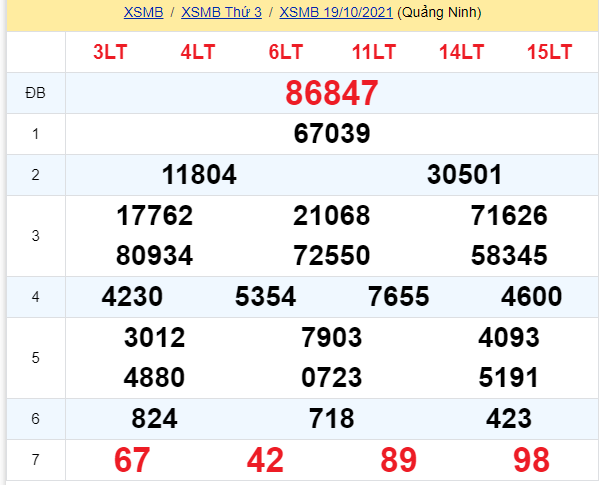Open the XSMB Thứ 3 link
Viewport: 599px width, 485px height.
(221, 13)
